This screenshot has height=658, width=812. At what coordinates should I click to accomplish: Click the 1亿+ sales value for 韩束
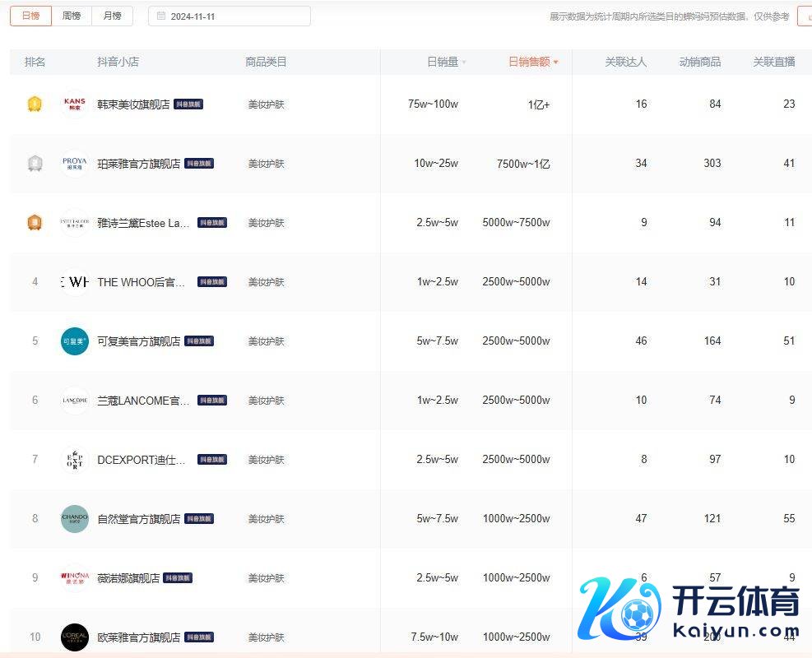539,104
